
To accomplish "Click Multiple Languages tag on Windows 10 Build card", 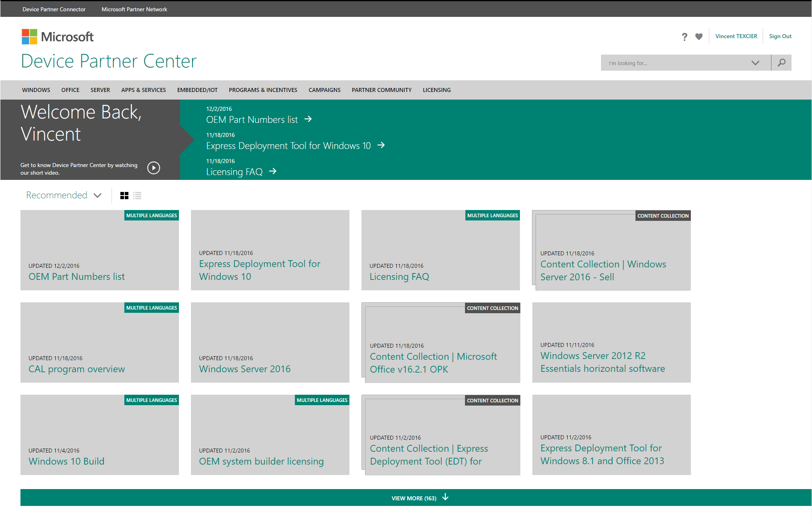I will (152, 400).
